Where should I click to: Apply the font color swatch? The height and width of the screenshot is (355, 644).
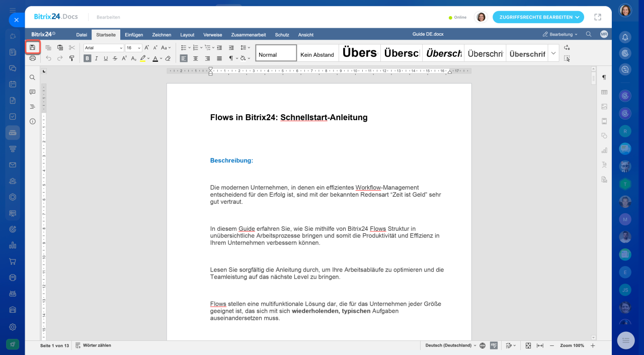[155, 58]
